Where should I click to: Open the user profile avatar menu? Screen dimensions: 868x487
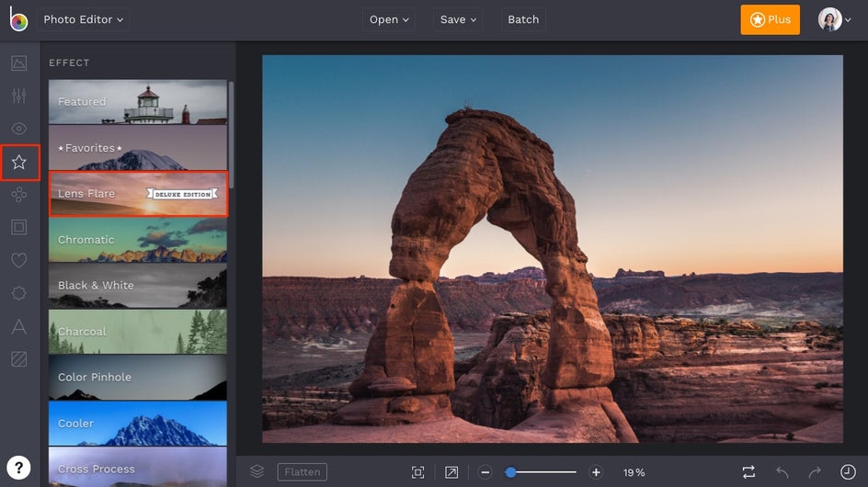(835, 19)
